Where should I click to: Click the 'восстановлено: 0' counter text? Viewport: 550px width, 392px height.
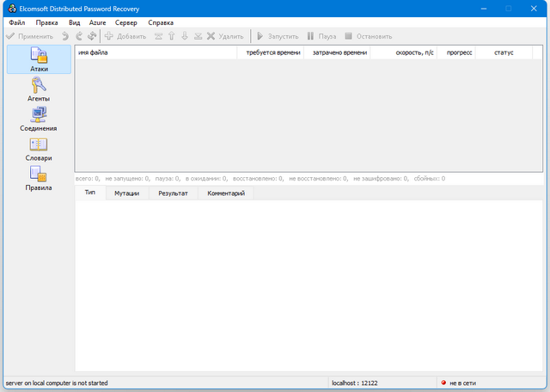pos(258,179)
